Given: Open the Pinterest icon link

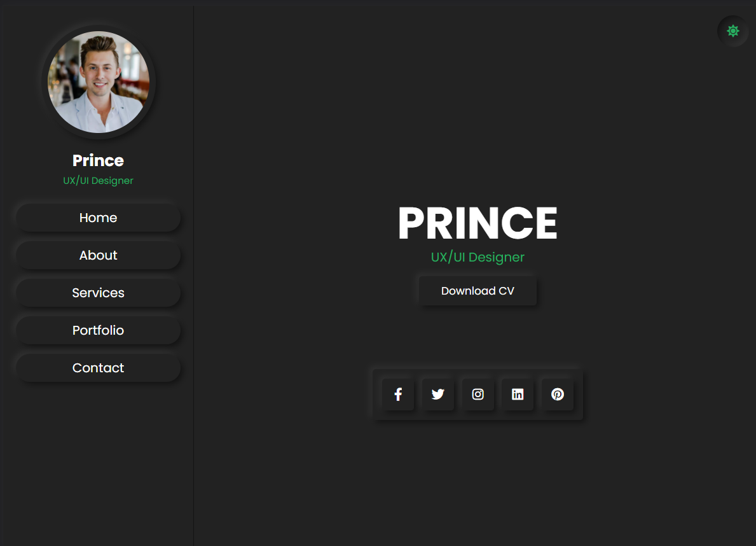Looking at the screenshot, I should 558,395.
